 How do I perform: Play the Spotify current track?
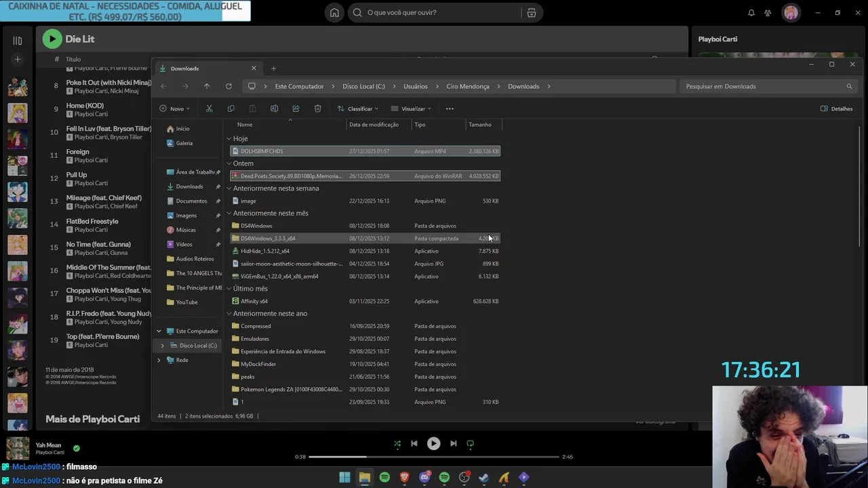point(433,443)
